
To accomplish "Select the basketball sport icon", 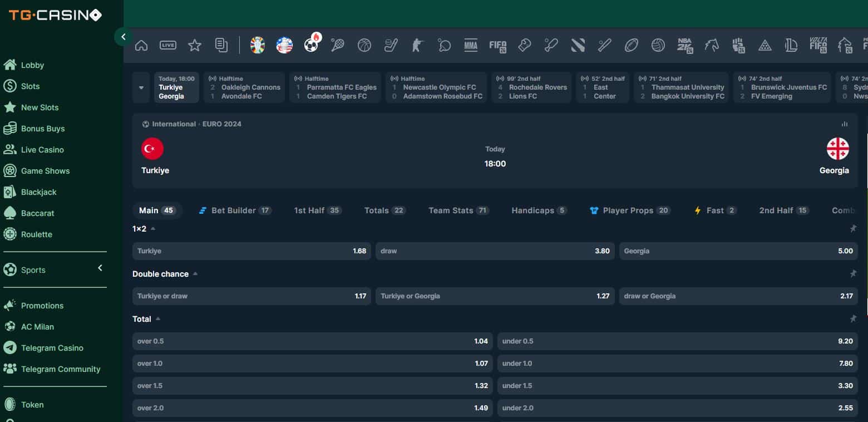I will click(364, 45).
